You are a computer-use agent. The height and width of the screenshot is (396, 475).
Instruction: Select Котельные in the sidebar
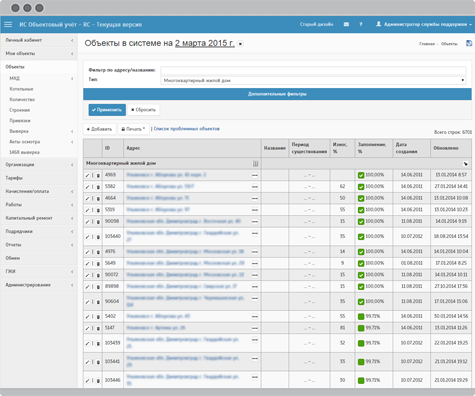point(21,89)
